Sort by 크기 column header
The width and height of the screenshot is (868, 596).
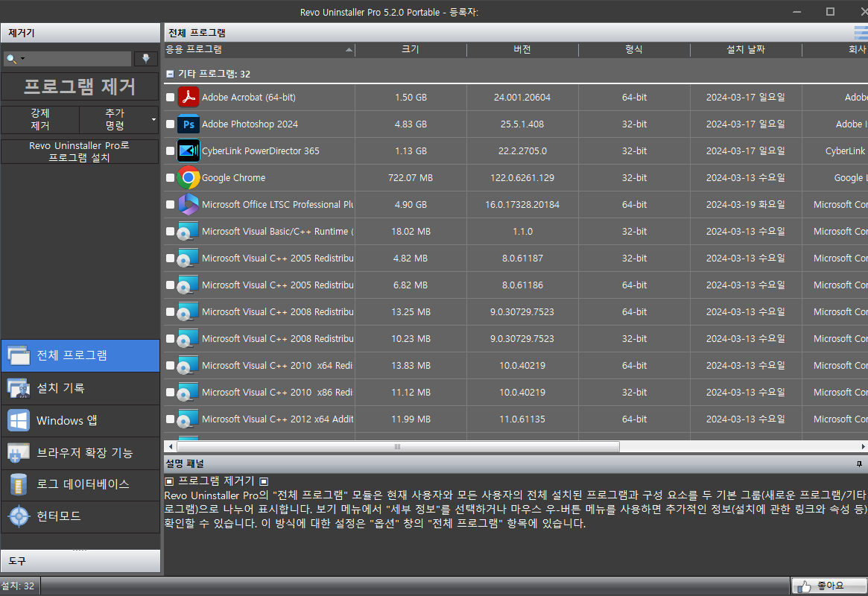pos(411,49)
